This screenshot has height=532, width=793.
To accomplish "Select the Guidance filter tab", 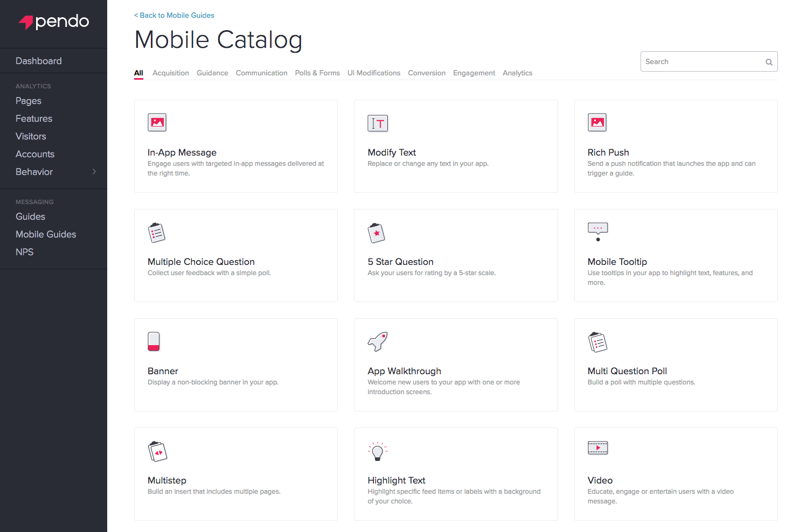I will pyautogui.click(x=212, y=73).
